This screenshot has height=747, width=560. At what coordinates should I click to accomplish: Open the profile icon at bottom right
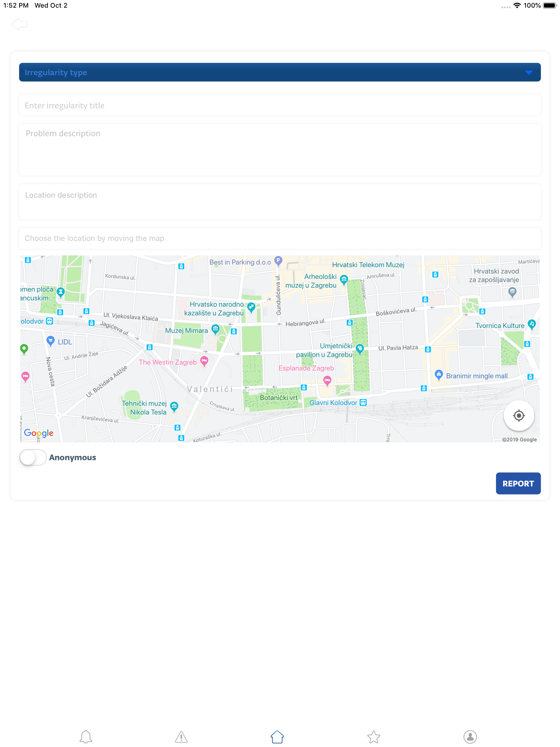pos(471,737)
